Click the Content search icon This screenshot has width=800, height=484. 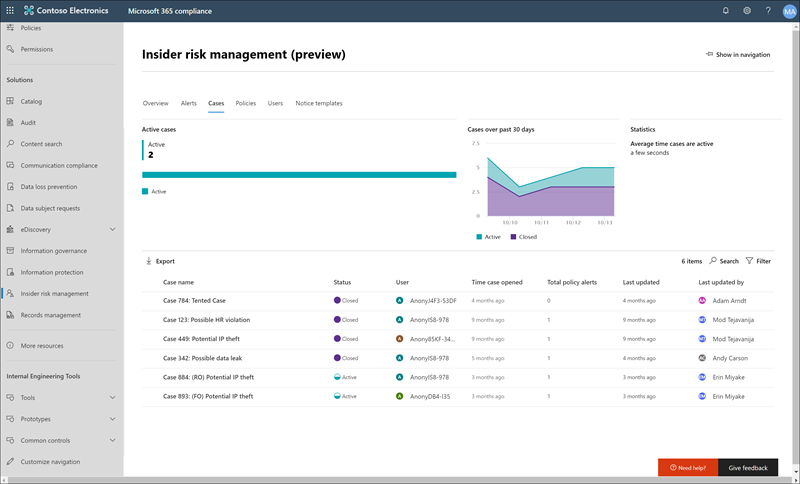(x=10, y=144)
